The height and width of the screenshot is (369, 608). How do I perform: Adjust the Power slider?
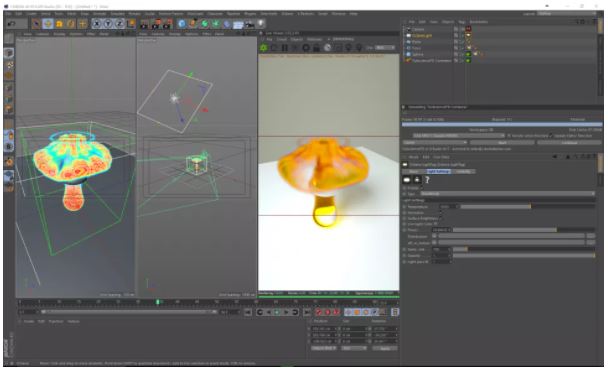click(523, 230)
